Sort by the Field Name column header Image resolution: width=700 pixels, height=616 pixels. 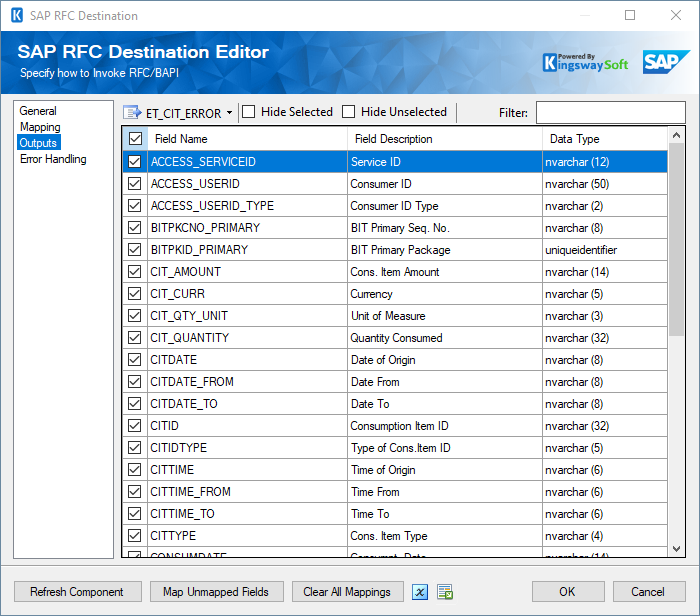tap(247, 139)
